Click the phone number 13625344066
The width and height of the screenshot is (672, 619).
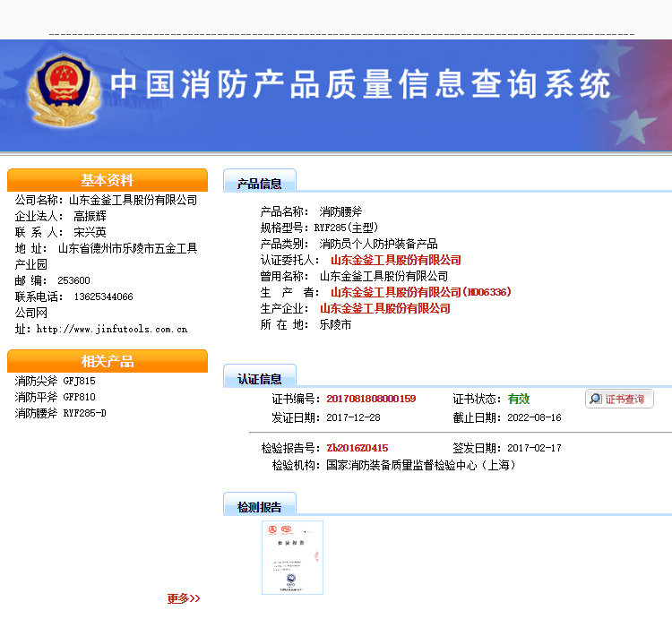[103, 297]
